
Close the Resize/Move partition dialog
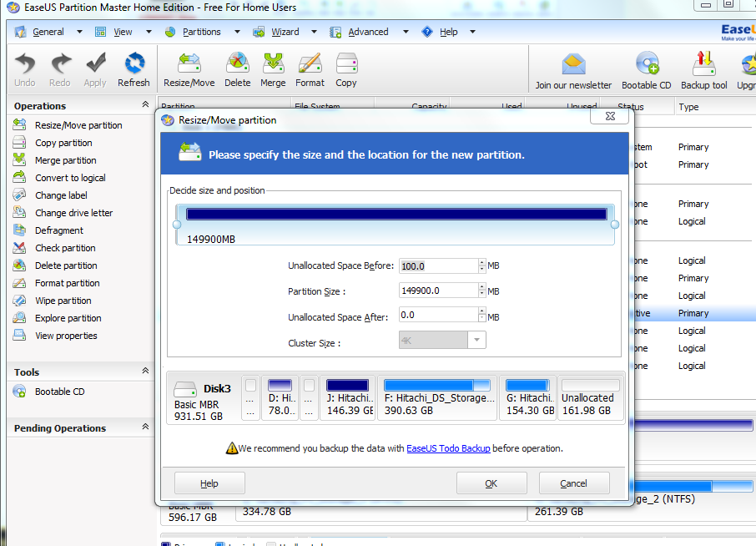[610, 116]
